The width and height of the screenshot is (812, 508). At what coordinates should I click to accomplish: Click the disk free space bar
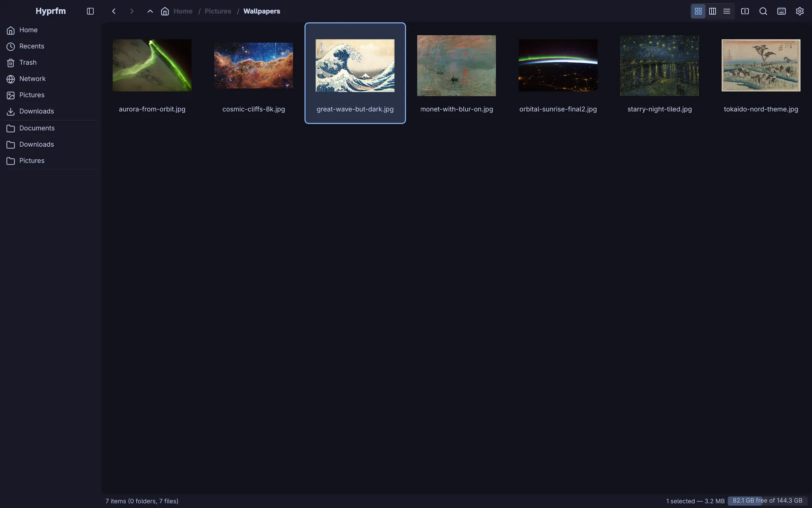tap(767, 501)
